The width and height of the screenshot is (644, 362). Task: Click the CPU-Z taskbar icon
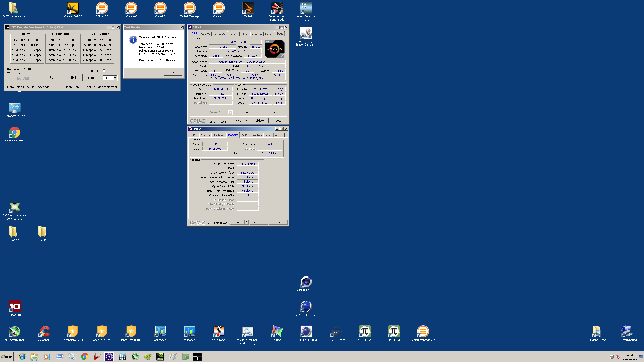click(109, 356)
